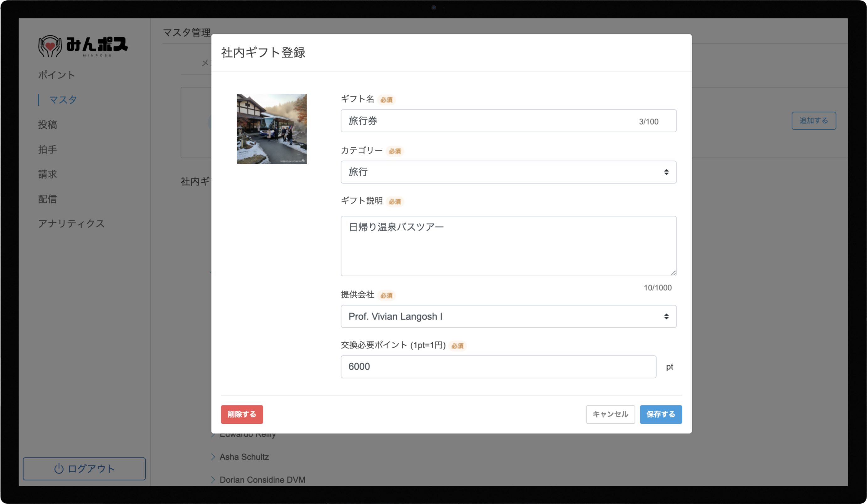867x504 pixels.
Task: Click the logout power icon
Action: click(x=59, y=469)
